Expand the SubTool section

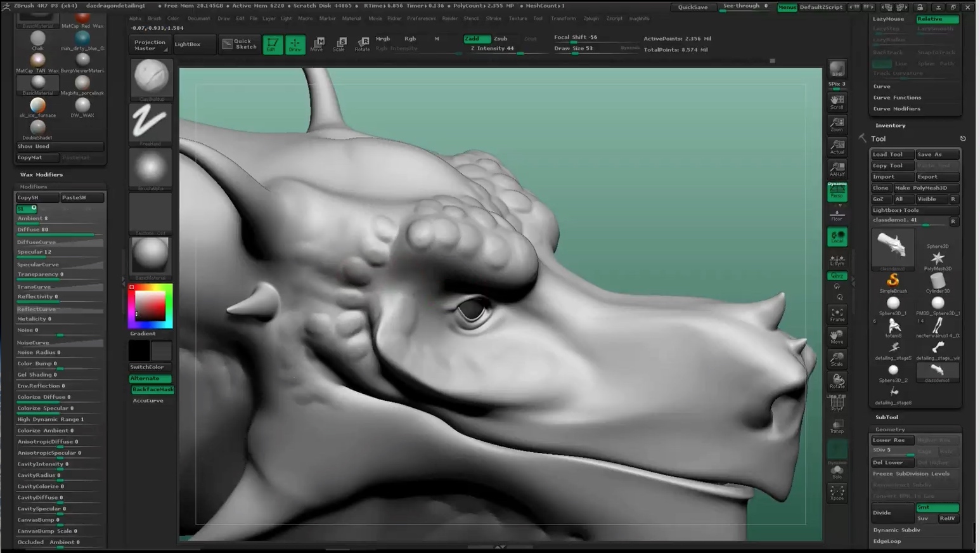coord(886,417)
